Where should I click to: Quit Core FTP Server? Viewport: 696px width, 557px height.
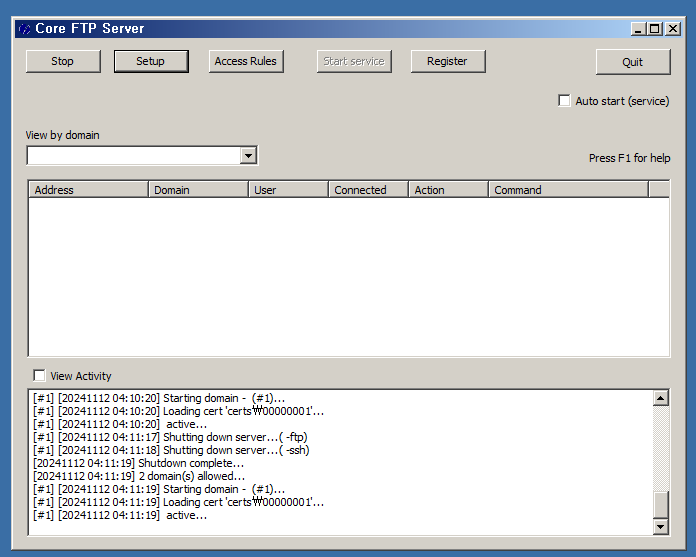coord(633,62)
